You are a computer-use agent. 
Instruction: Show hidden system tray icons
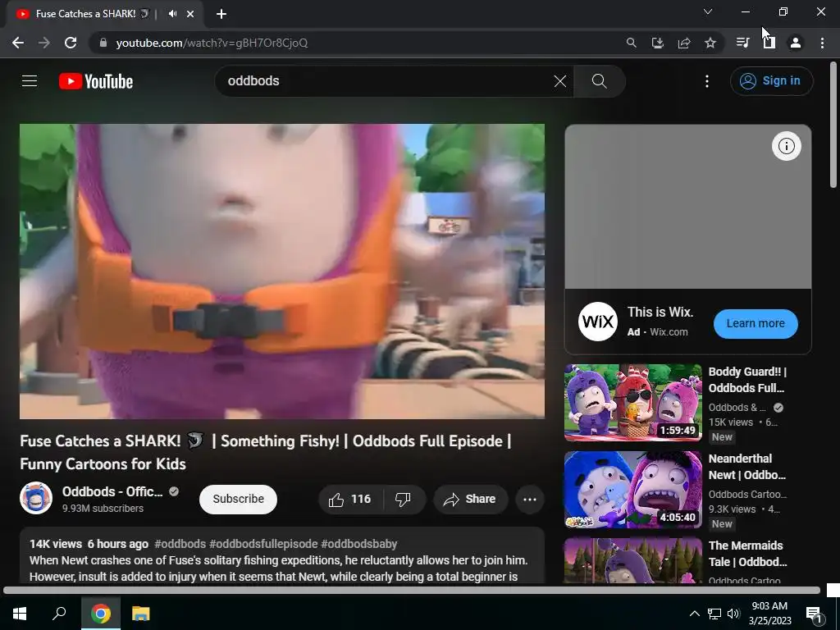pyautogui.click(x=694, y=614)
